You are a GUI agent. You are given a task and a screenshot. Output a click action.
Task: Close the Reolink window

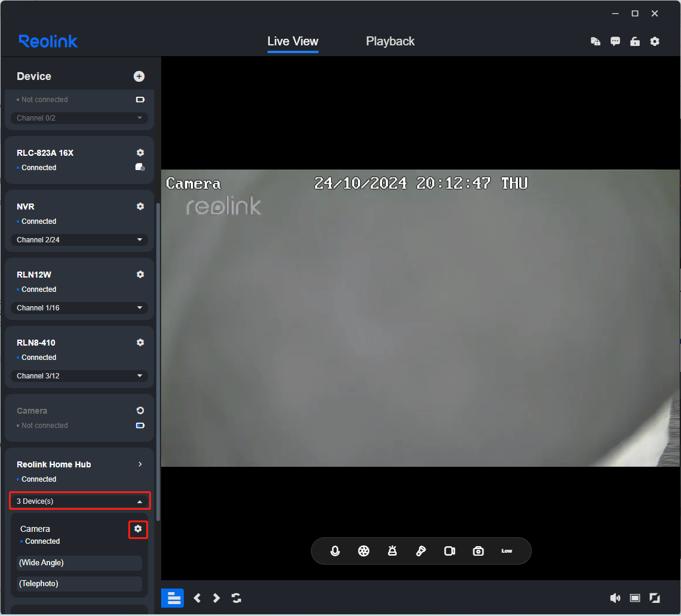655,14
